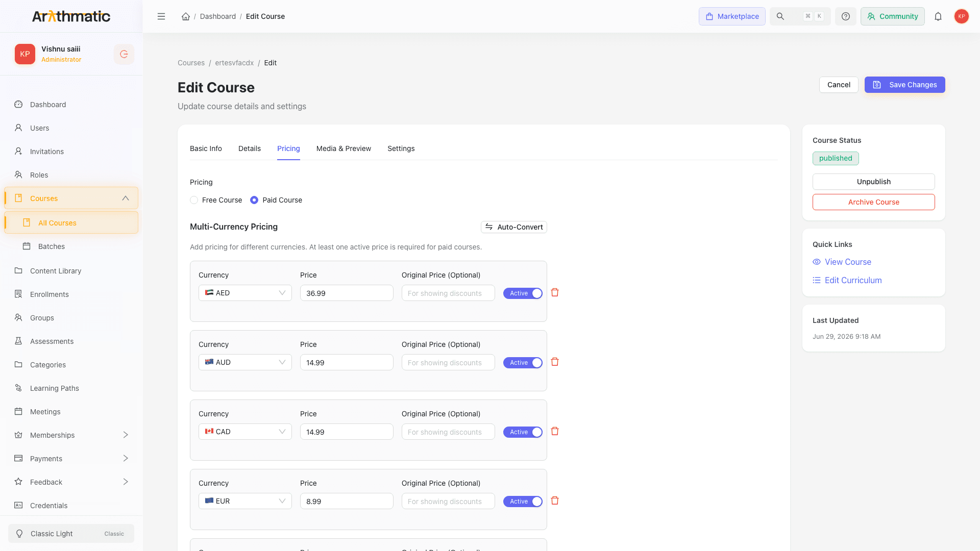Open Dashboard in the sidebar
980x551 pixels.
pyautogui.click(x=71, y=105)
